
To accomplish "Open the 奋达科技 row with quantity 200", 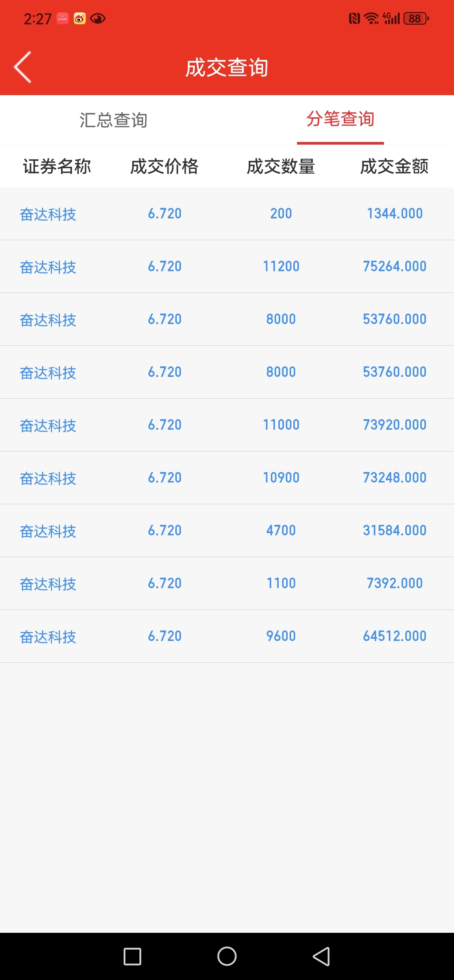I will coord(227,214).
